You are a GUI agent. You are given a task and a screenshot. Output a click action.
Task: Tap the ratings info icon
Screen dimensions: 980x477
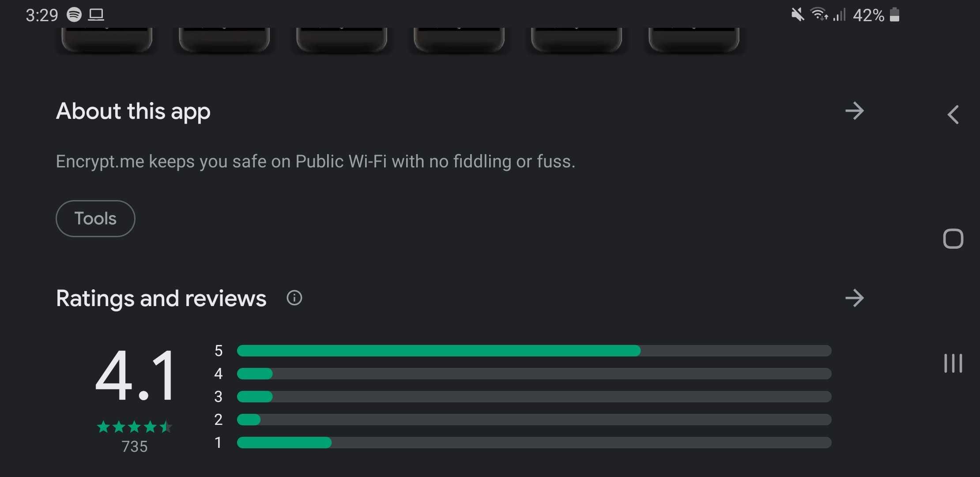point(294,298)
